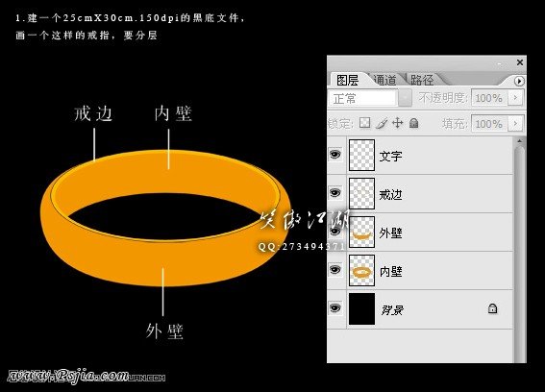Switch to the 通道 tab
This screenshot has height=392, width=545.
pyautogui.click(x=384, y=81)
